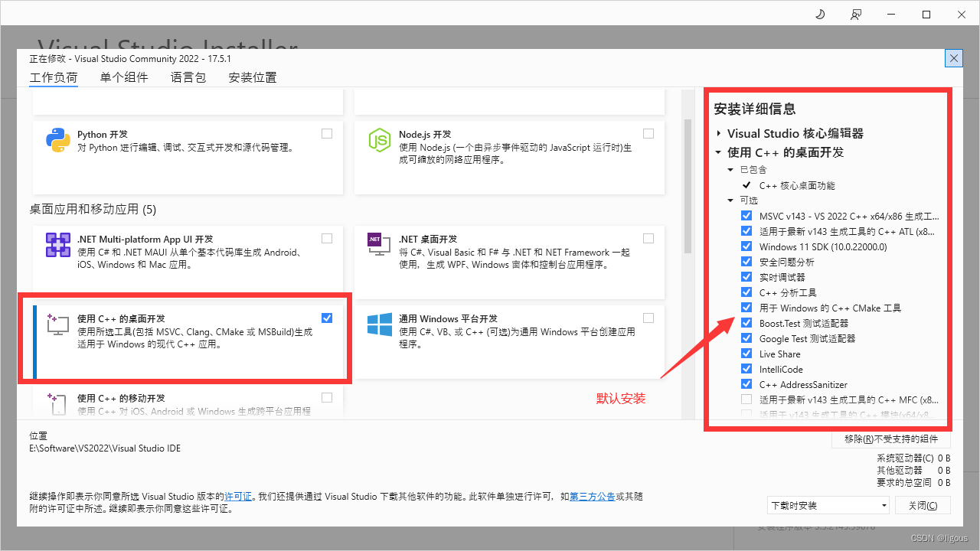The image size is (980, 551).
Task: Uncheck the C++ 分析工具 option
Action: tap(746, 292)
